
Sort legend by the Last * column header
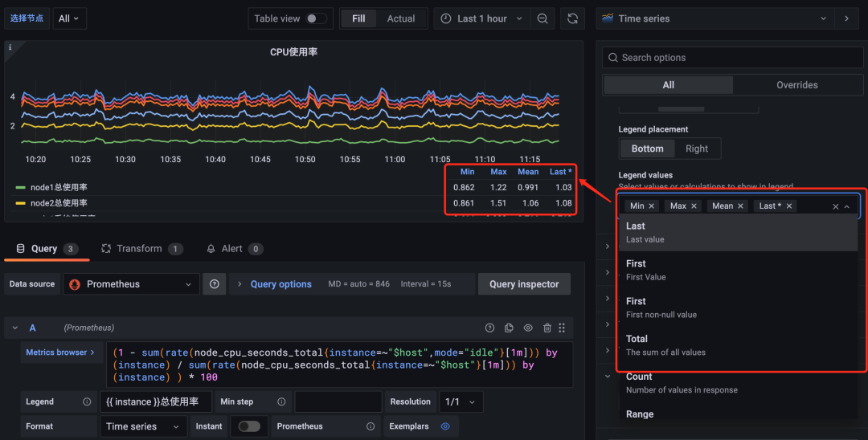tap(561, 172)
